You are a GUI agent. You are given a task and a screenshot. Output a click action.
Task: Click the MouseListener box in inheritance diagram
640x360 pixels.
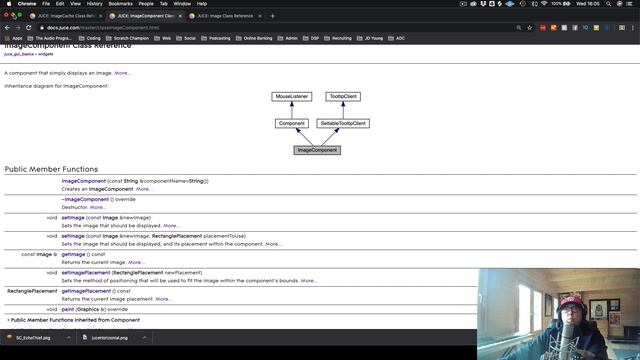point(292,97)
